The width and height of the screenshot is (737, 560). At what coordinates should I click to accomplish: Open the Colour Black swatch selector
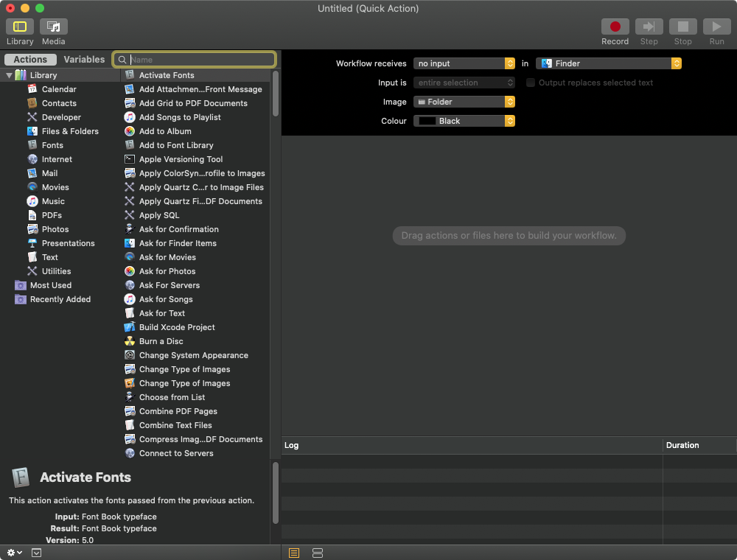click(x=464, y=121)
